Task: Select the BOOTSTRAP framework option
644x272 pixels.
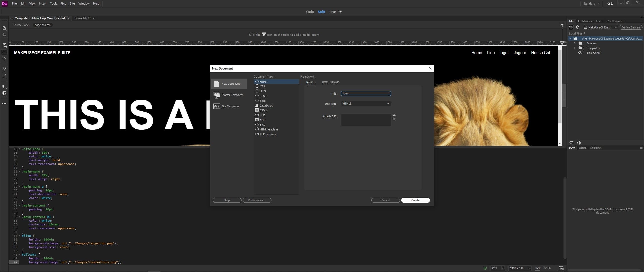Action: pos(330,82)
